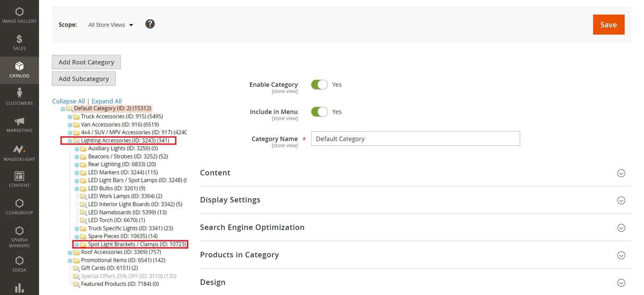Expand the Truck Accessories tree node

[70, 117]
